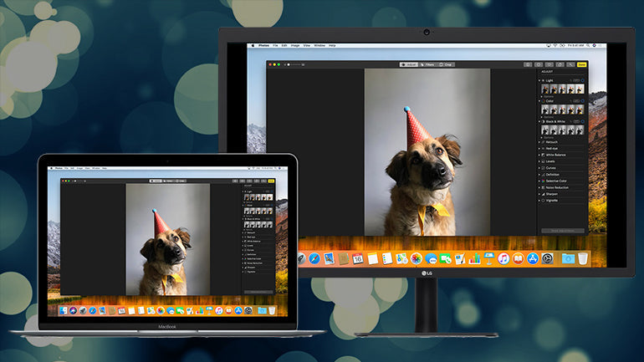The image size is (644, 362).
Task: Switch to the Filters tab on LG monitor
Action: (x=427, y=64)
